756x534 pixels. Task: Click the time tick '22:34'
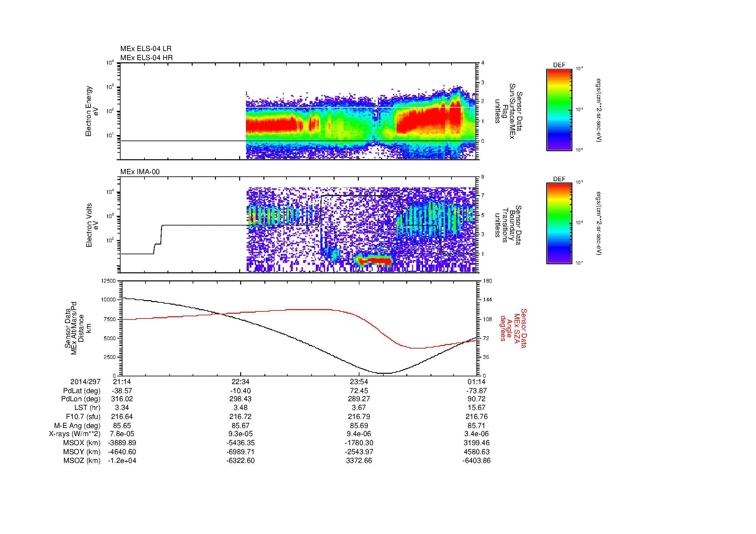click(241, 382)
